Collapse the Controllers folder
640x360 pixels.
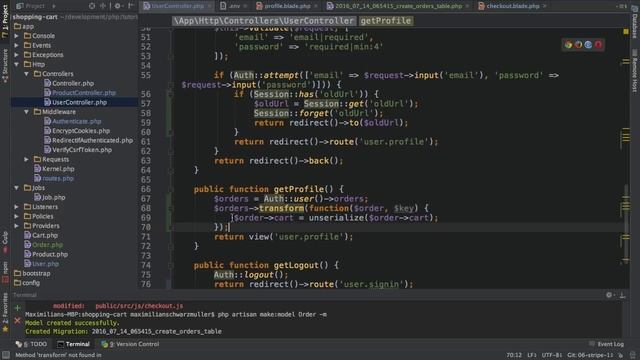(x=27, y=74)
